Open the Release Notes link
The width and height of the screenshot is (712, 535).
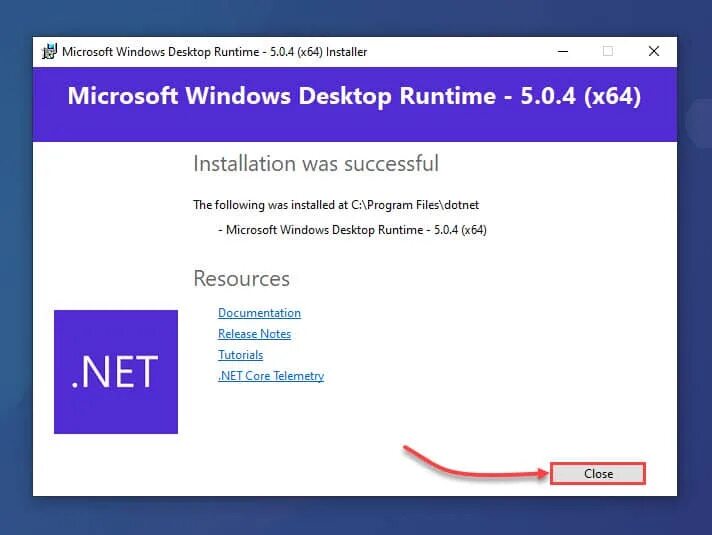254,334
